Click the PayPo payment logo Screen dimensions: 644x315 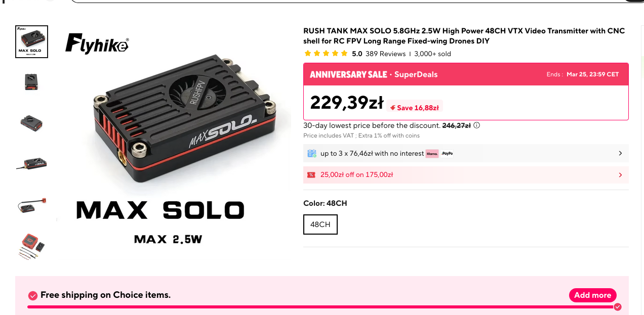[447, 153]
